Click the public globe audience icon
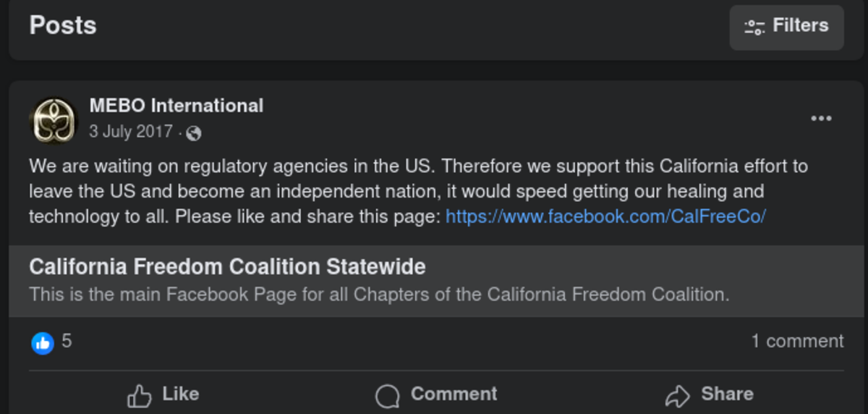868x414 pixels. click(x=193, y=133)
